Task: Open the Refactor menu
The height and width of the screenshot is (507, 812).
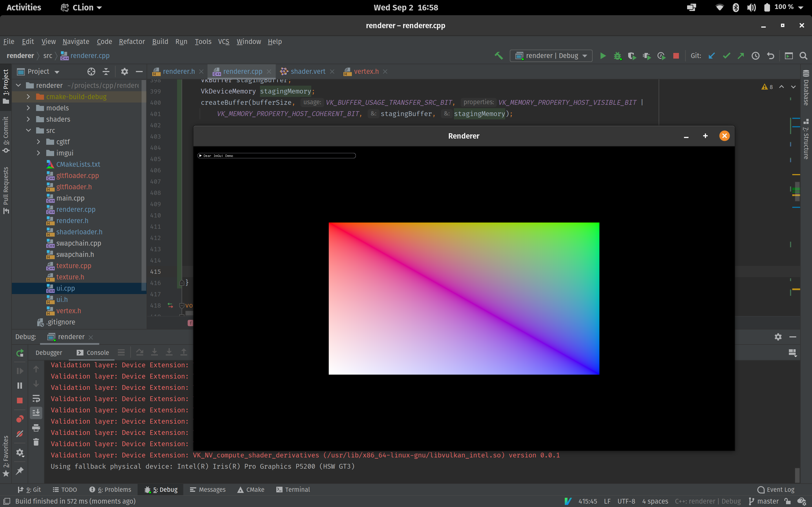Action: 132,42
